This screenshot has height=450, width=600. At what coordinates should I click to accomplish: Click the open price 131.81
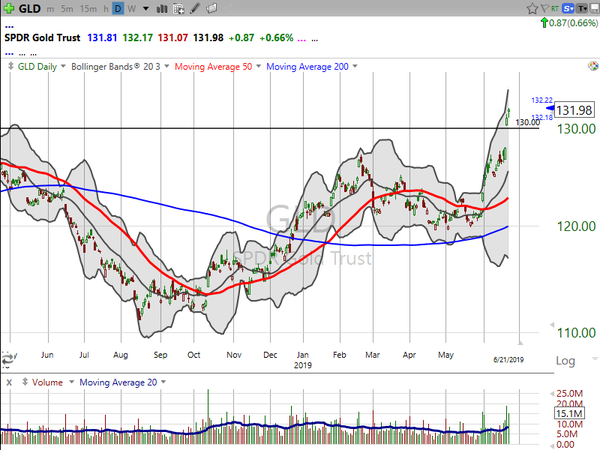coord(102,38)
